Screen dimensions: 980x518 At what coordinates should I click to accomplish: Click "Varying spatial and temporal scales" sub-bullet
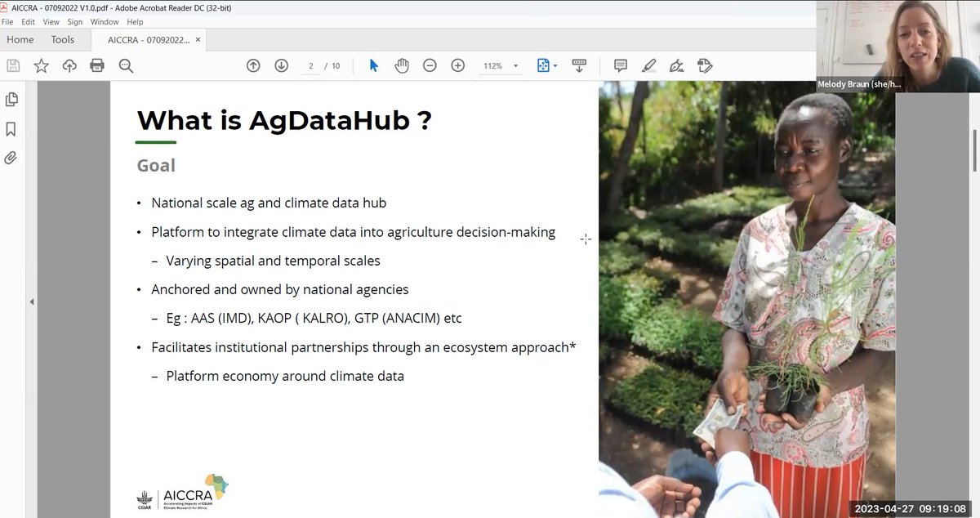point(273,261)
